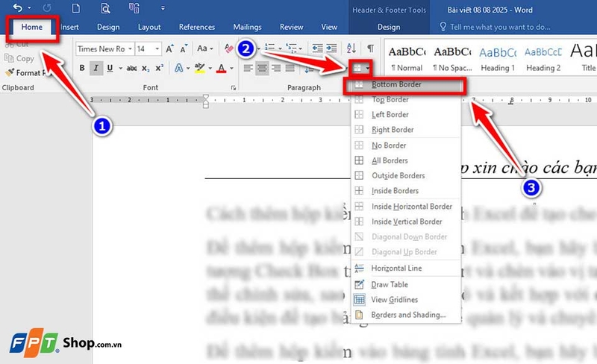Toggle Bold formatting
The height and width of the screenshot is (364, 597).
[x=82, y=68]
